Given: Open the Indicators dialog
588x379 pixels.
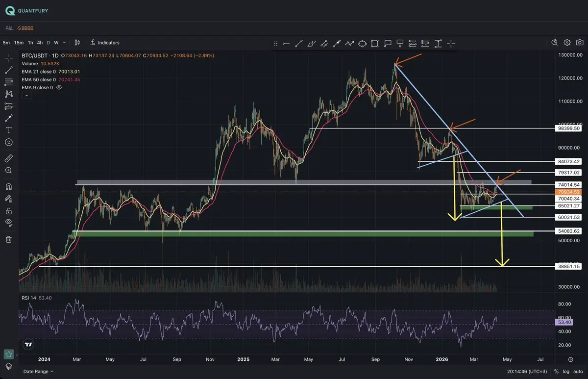Looking at the screenshot, I should (x=105, y=43).
